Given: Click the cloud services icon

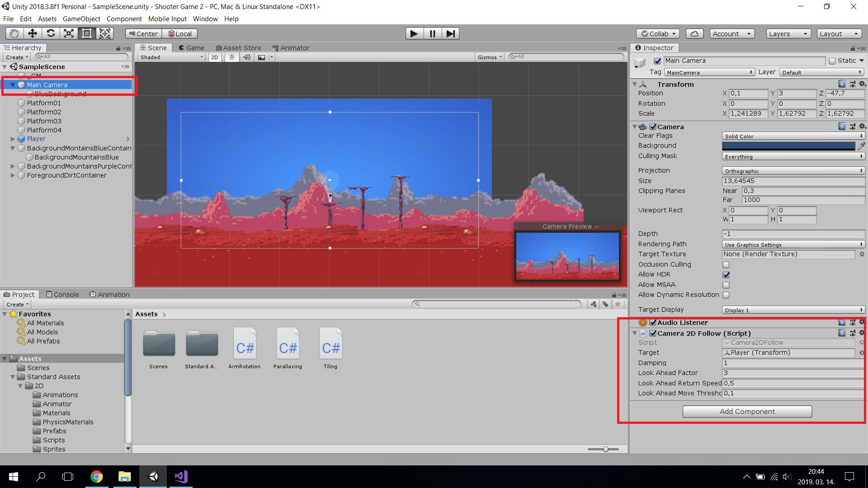Looking at the screenshot, I should coord(694,34).
